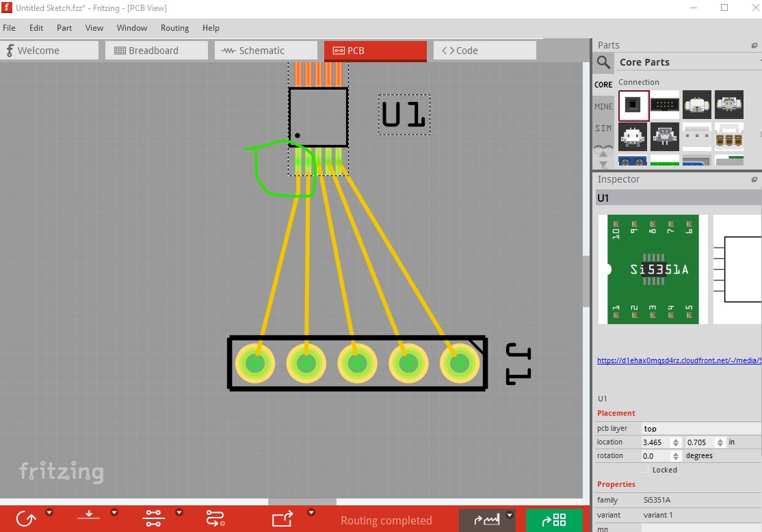762x532 pixels.
Task: Open the Rotate button dropdown arrow
Action: pyautogui.click(x=49, y=512)
